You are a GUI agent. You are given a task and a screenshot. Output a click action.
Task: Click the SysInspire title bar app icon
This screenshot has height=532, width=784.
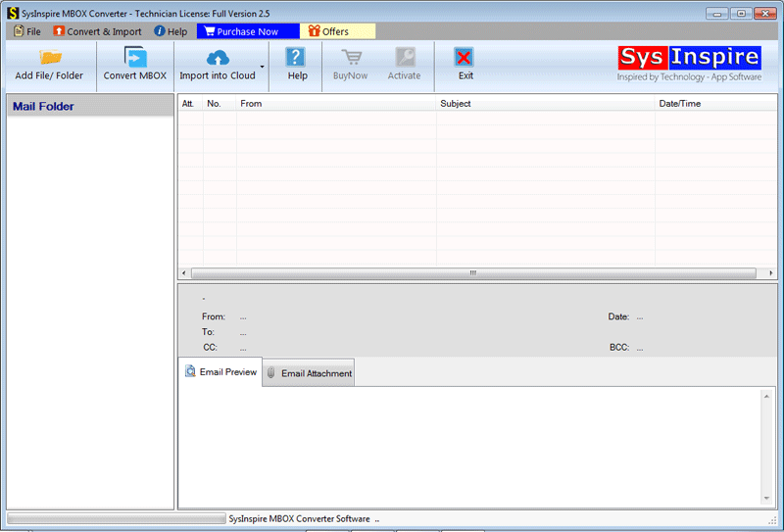pyautogui.click(x=13, y=13)
